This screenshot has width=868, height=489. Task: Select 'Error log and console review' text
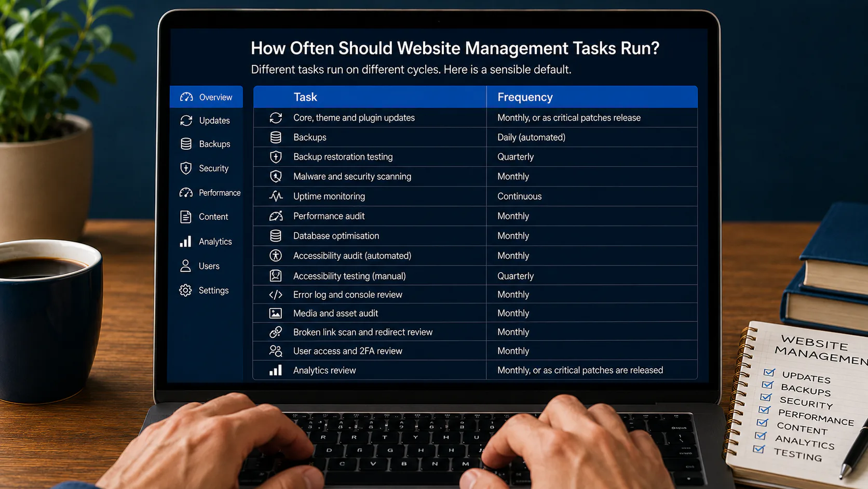[x=348, y=295]
